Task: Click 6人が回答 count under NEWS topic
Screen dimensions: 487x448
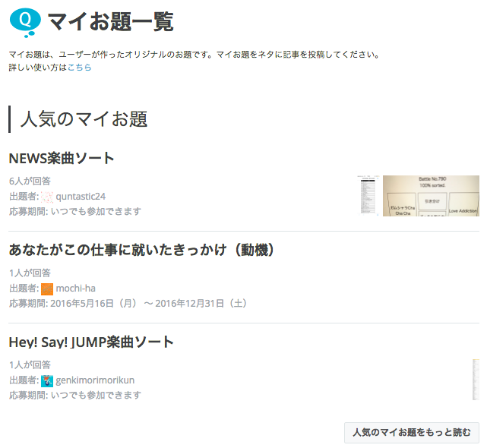Action: [x=30, y=181]
